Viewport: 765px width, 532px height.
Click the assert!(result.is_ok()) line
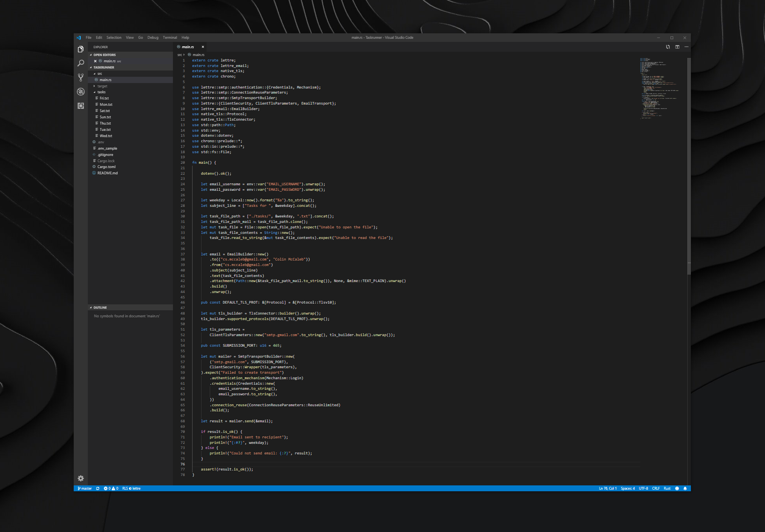[x=227, y=469]
